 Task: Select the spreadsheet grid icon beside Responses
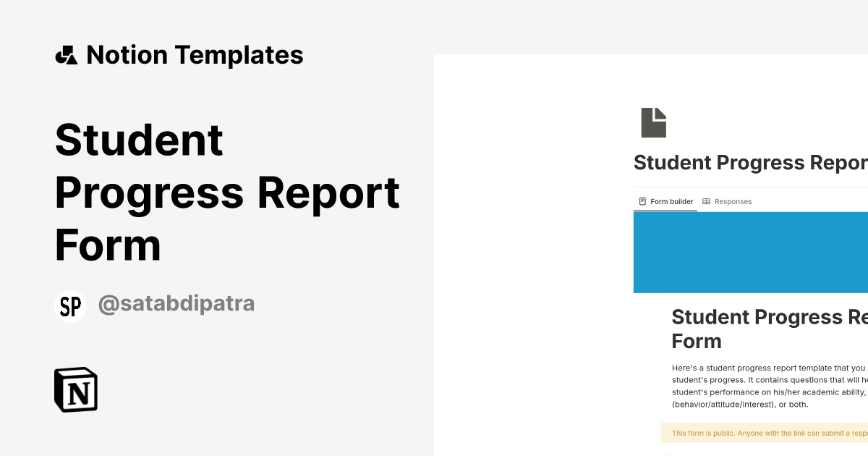point(707,201)
